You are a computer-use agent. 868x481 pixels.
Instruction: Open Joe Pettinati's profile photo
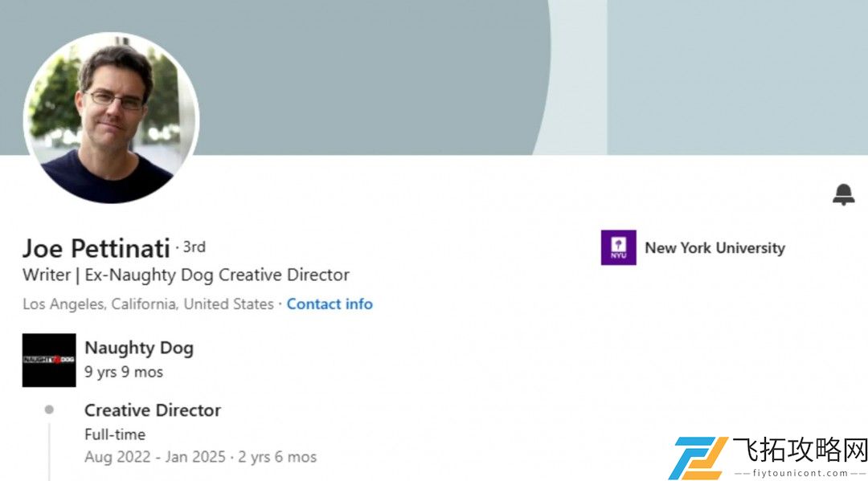[x=111, y=118]
